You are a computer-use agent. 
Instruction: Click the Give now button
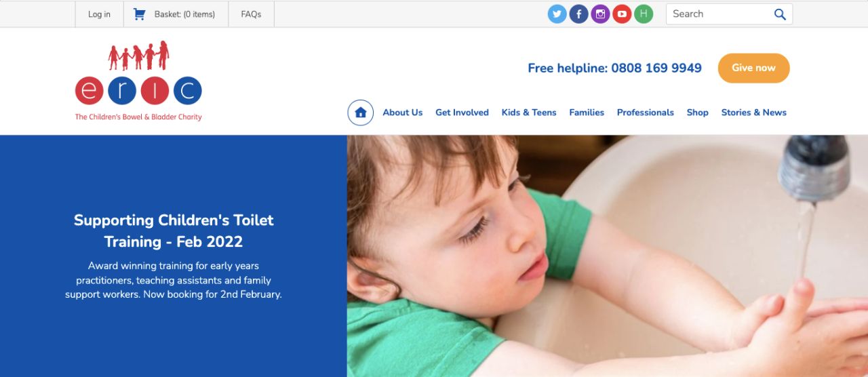click(754, 68)
